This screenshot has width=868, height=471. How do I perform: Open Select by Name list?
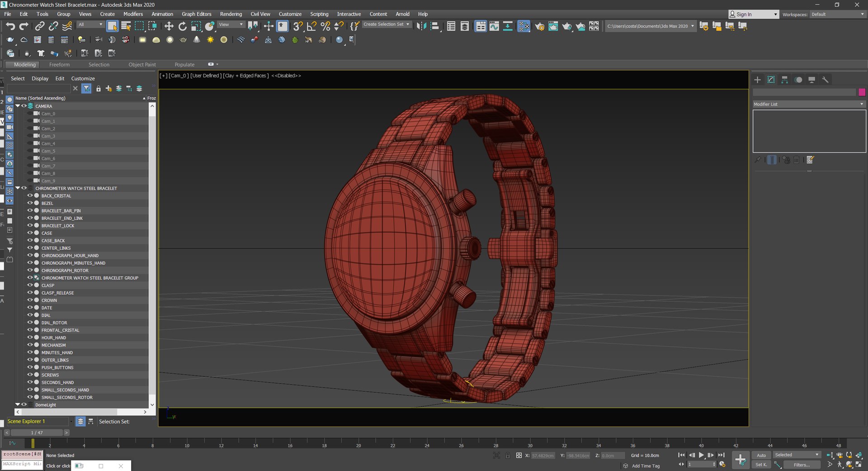(126, 26)
